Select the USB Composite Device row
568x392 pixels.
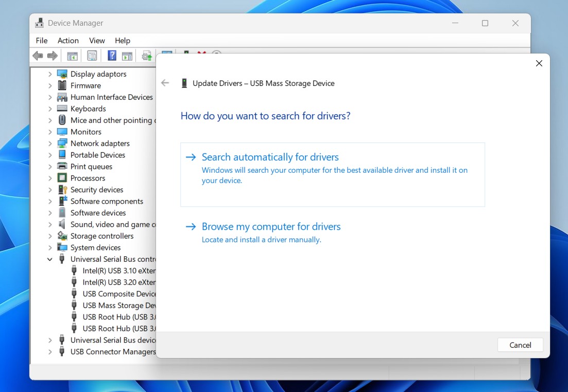click(119, 294)
